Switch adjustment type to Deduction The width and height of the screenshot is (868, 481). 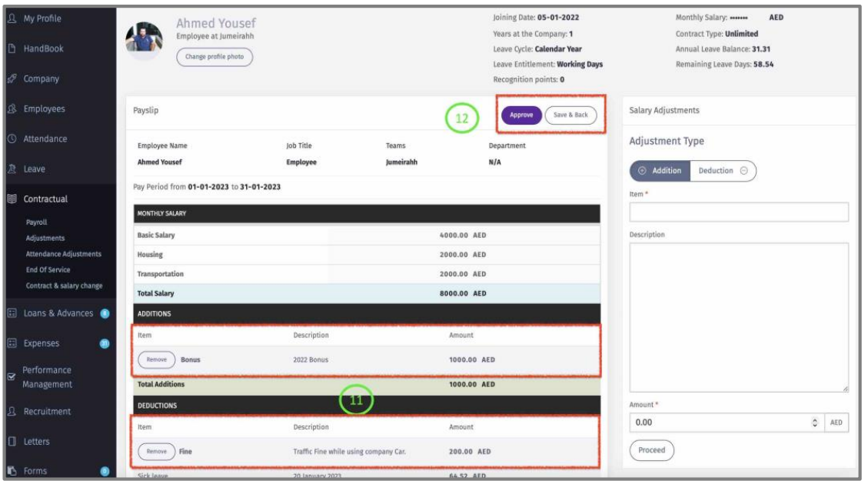click(722, 171)
